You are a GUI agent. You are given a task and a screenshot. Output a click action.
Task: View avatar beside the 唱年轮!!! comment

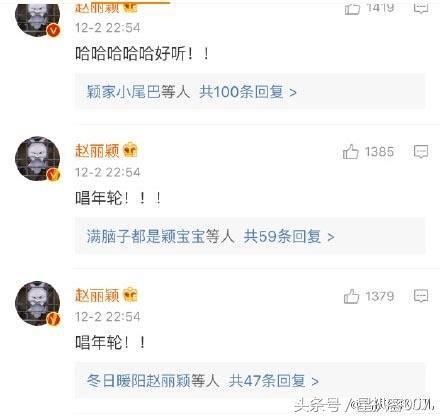click(38, 158)
